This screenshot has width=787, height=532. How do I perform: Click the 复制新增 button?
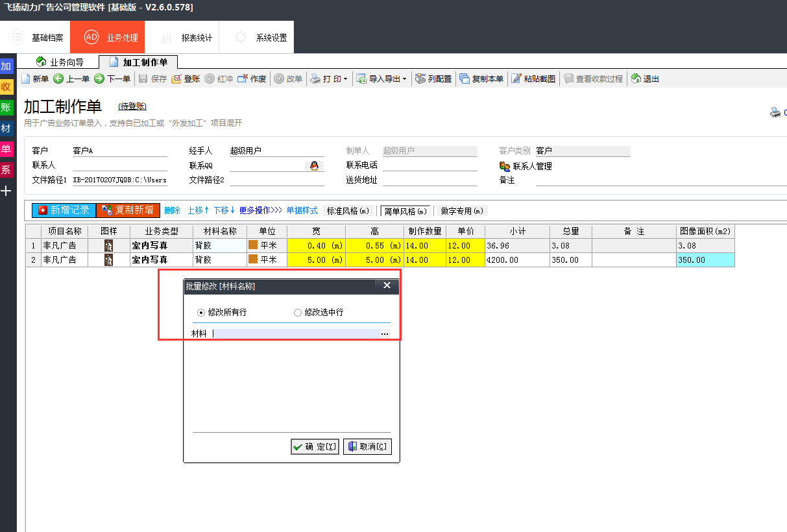point(128,210)
